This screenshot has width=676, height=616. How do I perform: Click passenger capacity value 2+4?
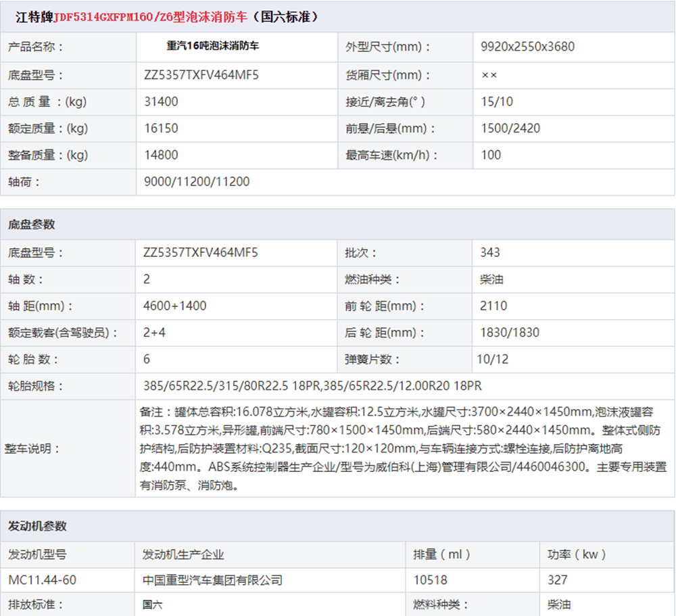154,333
